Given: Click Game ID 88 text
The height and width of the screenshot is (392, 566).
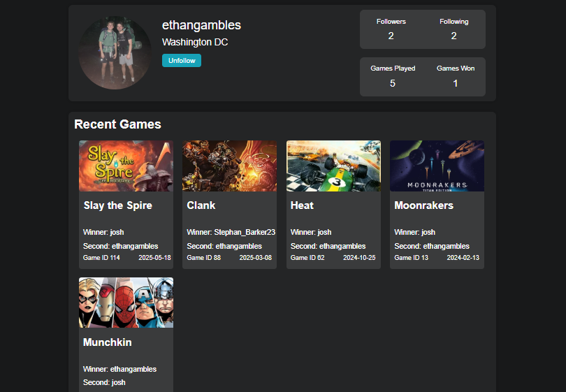Looking at the screenshot, I should [203, 258].
